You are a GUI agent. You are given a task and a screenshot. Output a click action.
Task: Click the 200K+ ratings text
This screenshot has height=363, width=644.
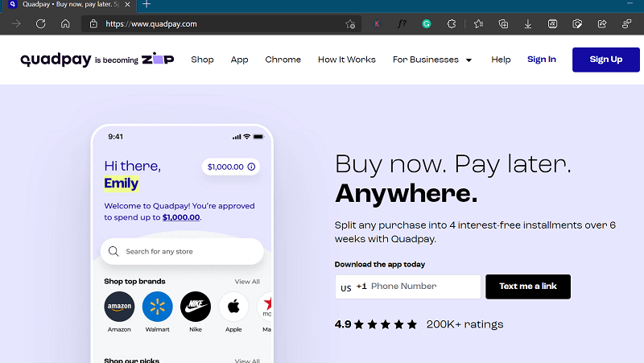pyautogui.click(x=464, y=324)
